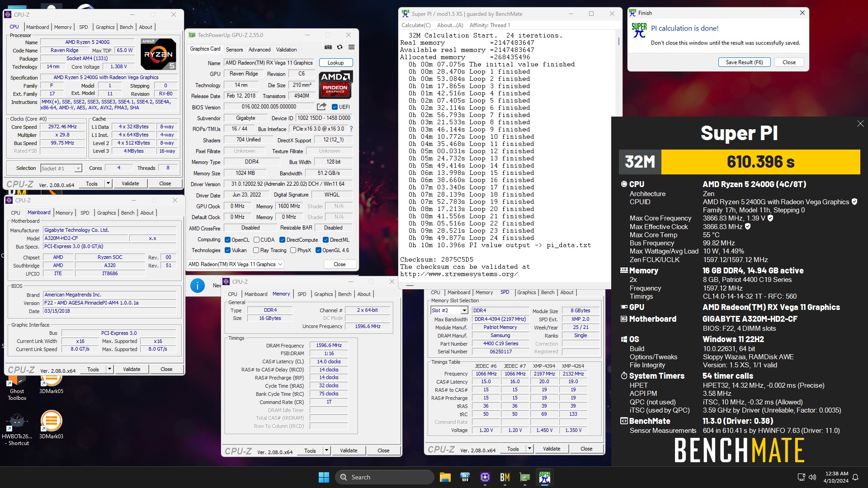Click Validate in the top CPU-Z window

130,183
